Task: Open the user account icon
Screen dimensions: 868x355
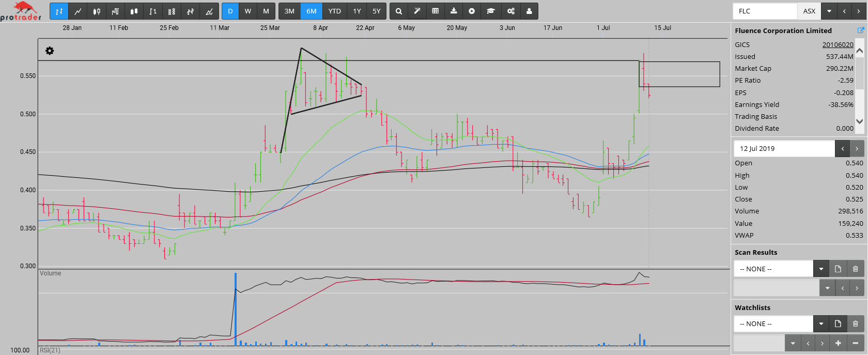Action: (529, 11)
